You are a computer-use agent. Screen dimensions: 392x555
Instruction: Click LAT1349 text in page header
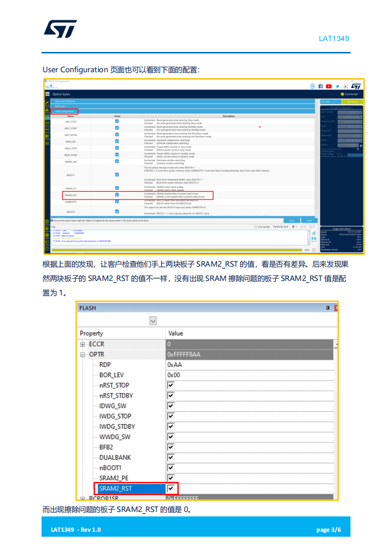tap(334, 39)
